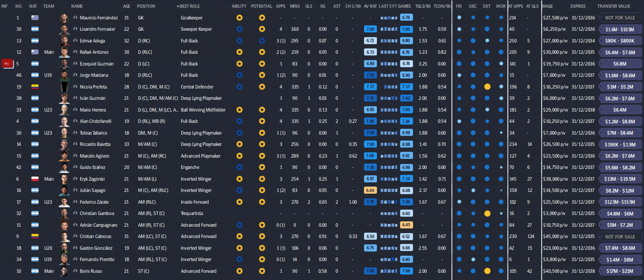Open Cristian Cabezas's face portrait
The height and width of the screenshot is (280, 644).
coord(64,236)
